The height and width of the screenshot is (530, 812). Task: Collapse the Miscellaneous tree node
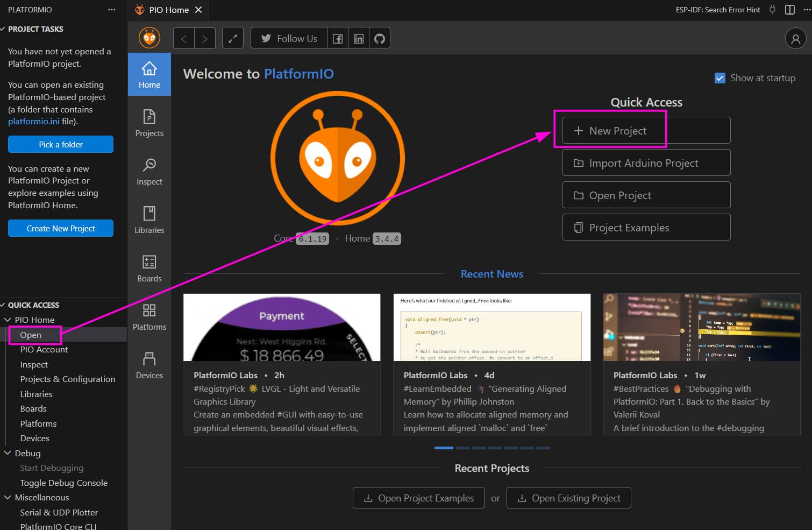point(8,497)
